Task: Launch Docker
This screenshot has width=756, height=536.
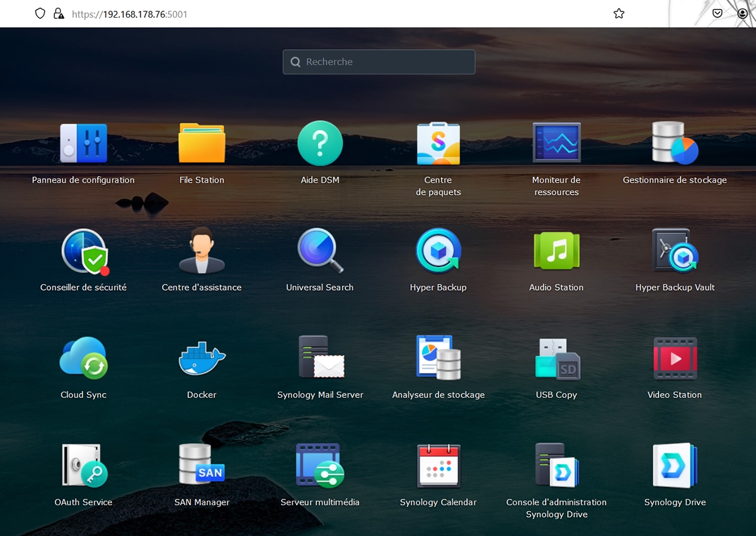Action: pyautogui.click(x=202, y=359)
